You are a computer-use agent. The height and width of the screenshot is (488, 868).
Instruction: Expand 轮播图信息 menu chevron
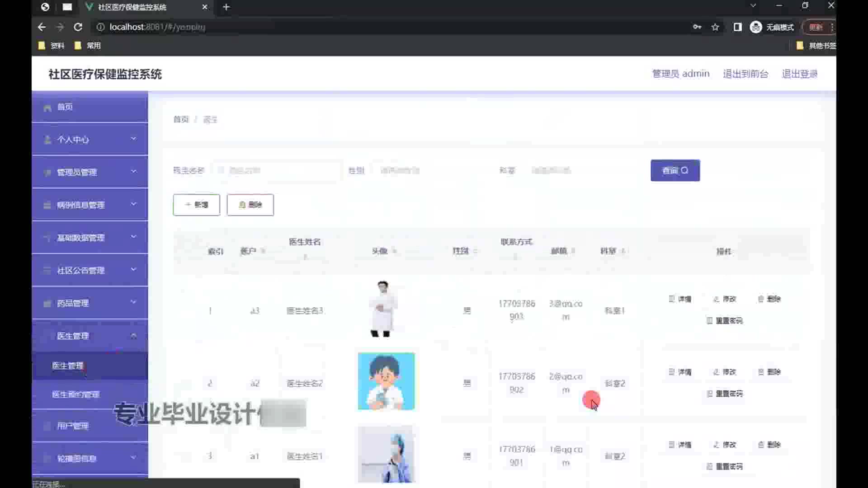[x=133, y=458]
